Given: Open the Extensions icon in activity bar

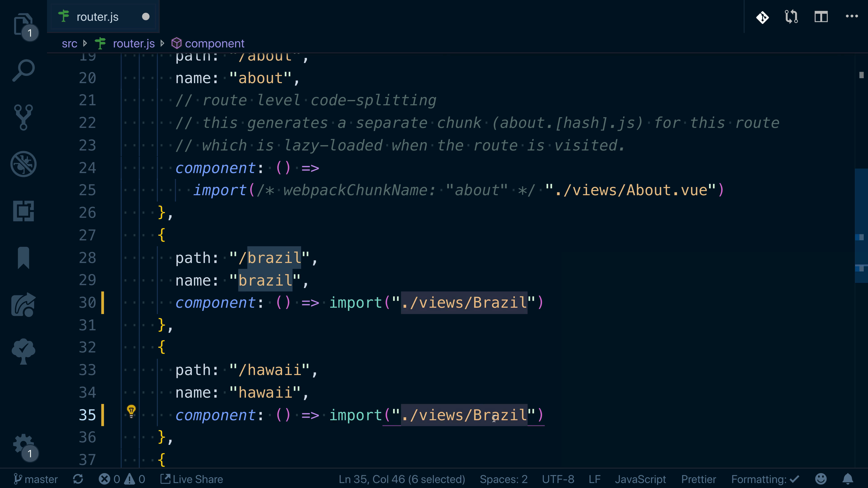Looking at the screenshot, I should pyautogui.click(x=24, y=211).
